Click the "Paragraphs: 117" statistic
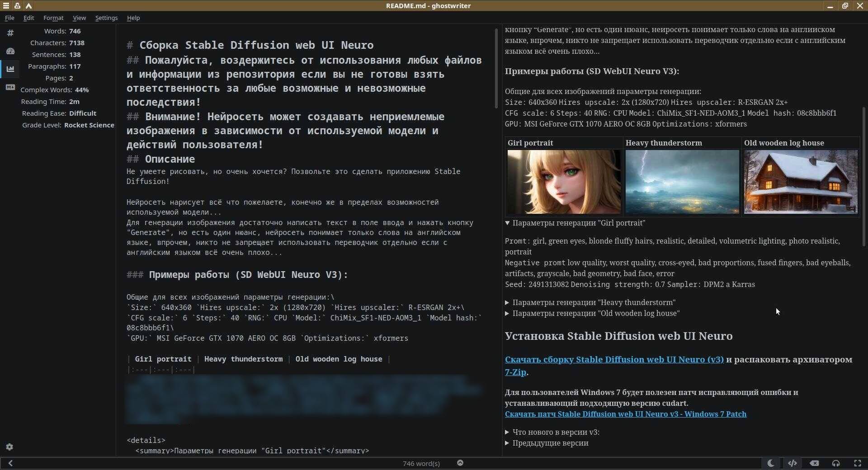Image resolution: width=868 pixels, height=470 pixels. (54, 66)
